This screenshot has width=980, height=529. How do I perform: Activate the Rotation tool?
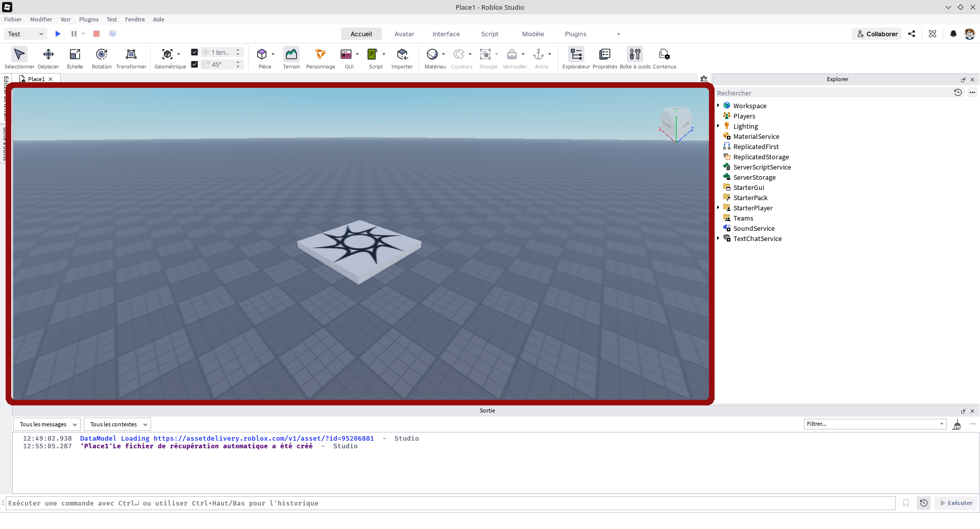click(102, 58)
